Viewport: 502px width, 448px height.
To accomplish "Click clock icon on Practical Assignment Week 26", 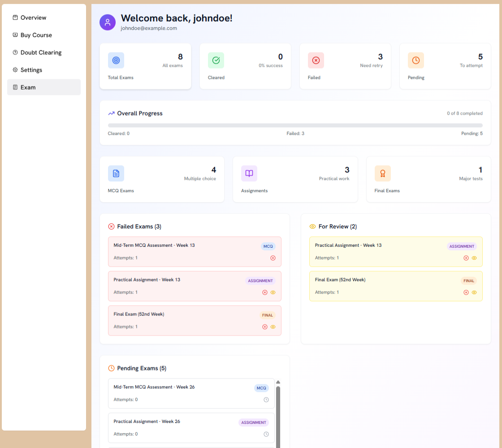I will coord(266,434).
